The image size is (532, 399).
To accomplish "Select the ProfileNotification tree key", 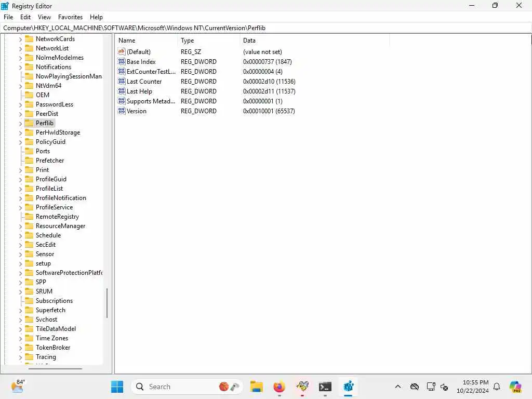I will click(61, 198).
